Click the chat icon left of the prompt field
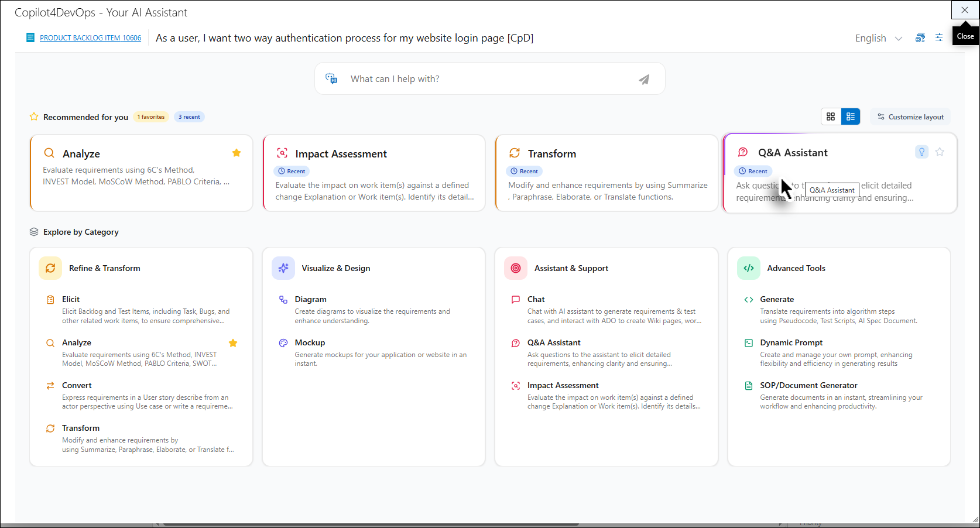 331,78
